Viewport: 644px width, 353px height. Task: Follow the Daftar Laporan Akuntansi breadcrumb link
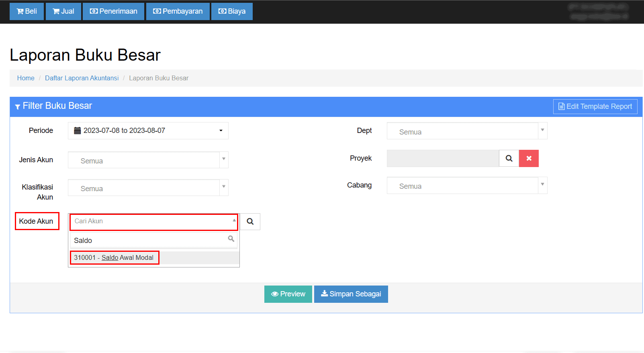(82, 78)
